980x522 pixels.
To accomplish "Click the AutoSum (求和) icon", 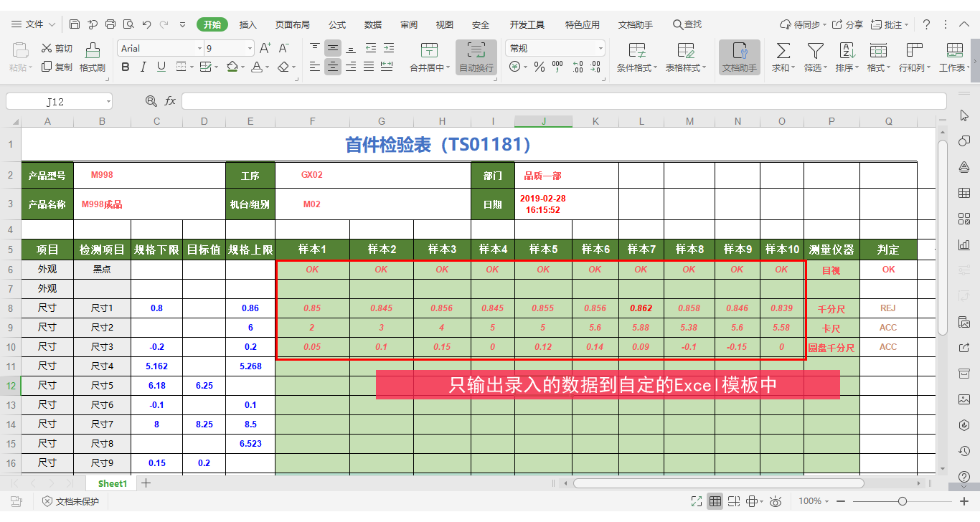I will [783, 51].
